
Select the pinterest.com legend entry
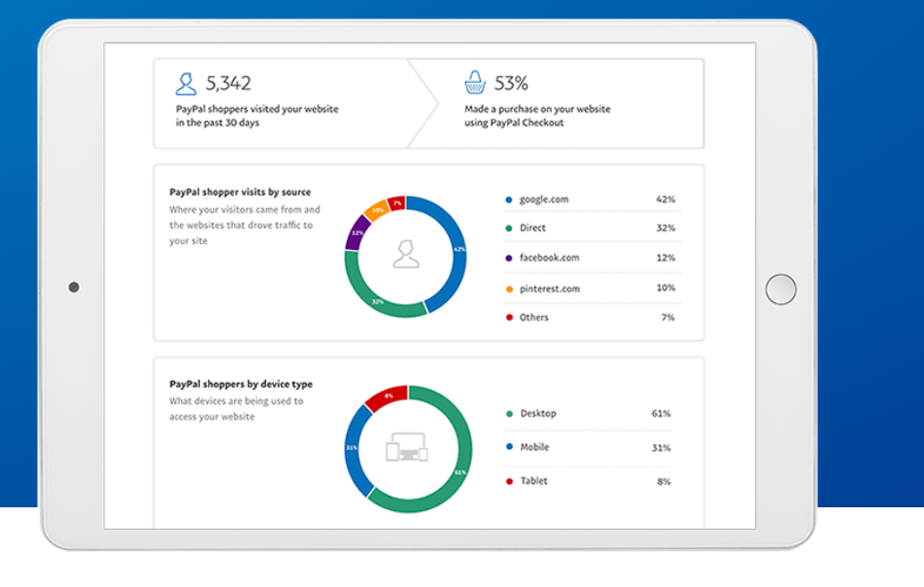pyautogui.click(x=548, y=289)
